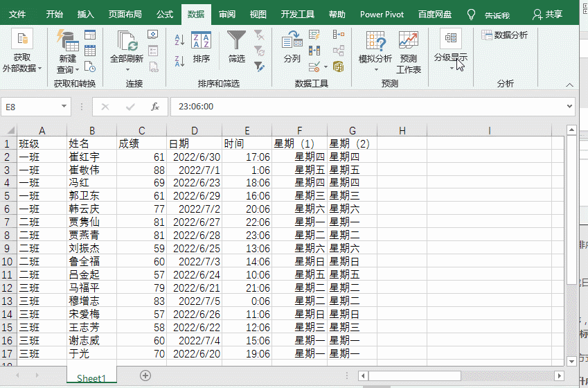Expand 分级显示 (Outline) group
The image size is (588, 388).
click(x=451, y=49)
